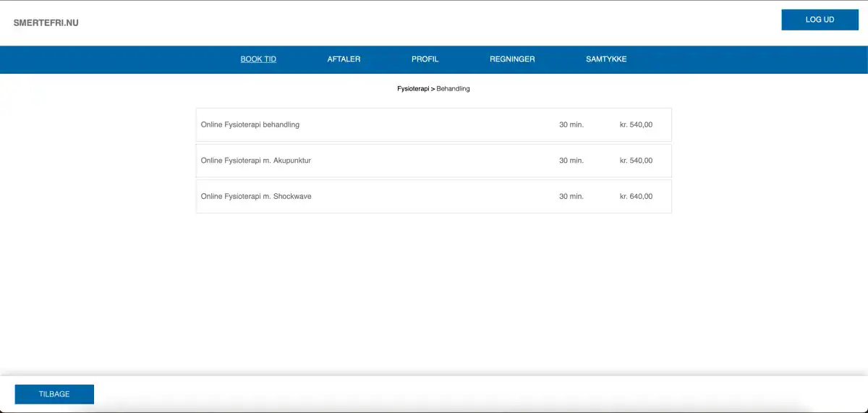The image size is (868, 413).
Task: View REGNINGER in the navigation bar
Action: [x=512, y=59]
